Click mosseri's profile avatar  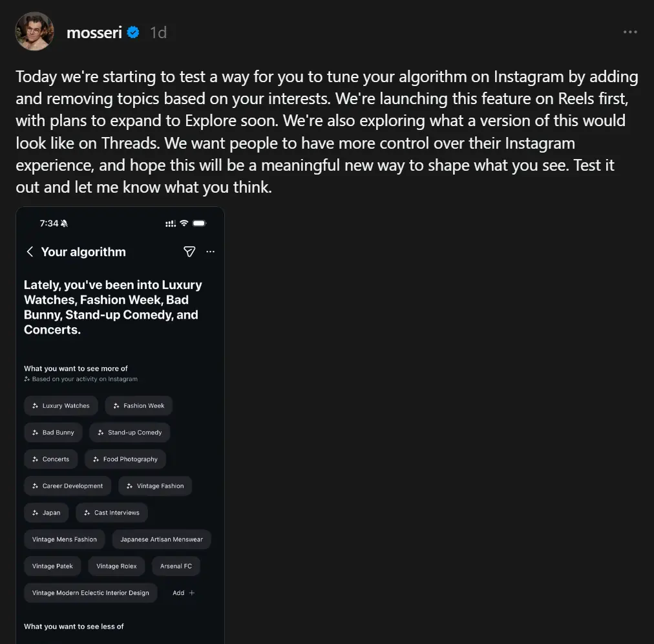coord(35,31)
